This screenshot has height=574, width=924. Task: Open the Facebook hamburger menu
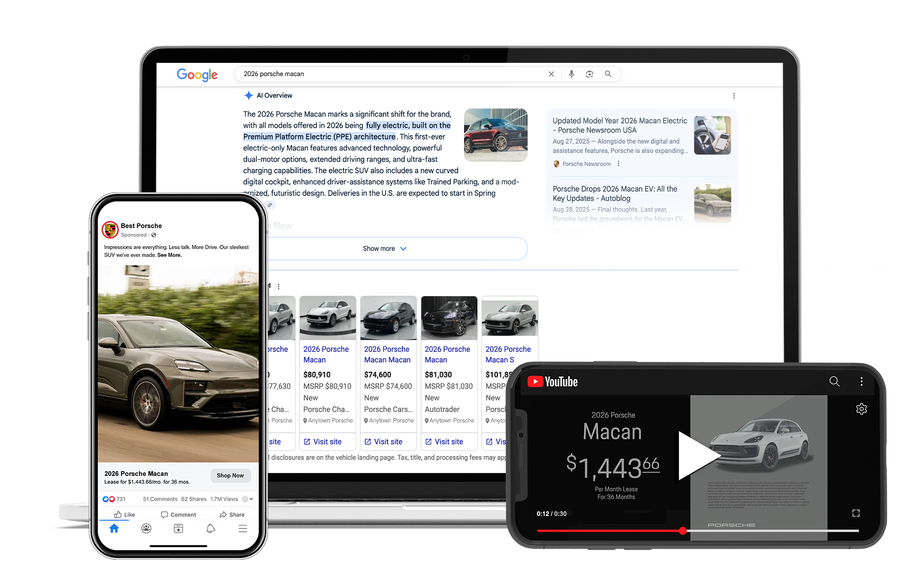coord(243,529)
